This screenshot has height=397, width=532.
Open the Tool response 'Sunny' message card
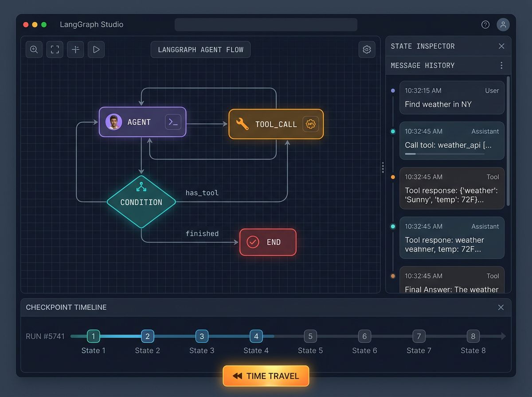tap(452, 188)
